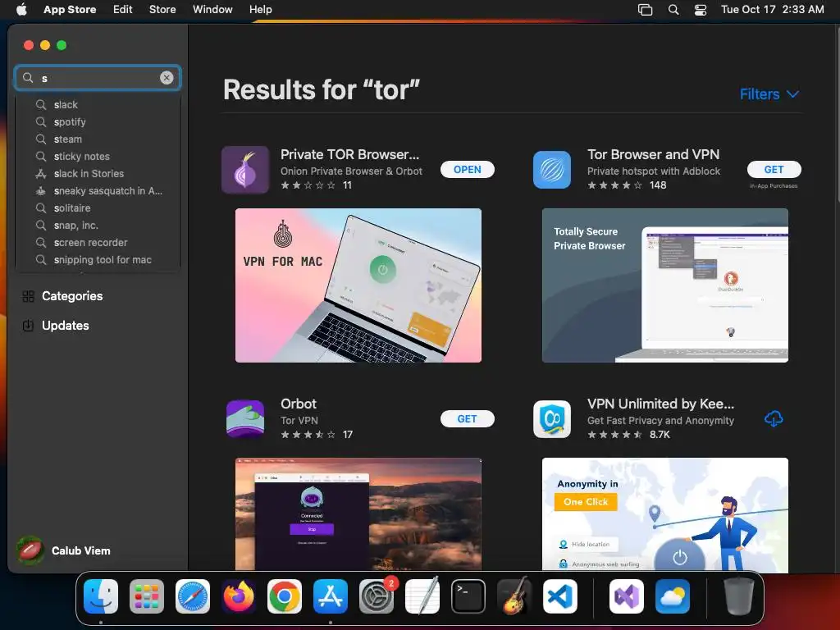Focus the App Store search field

click(x=98, y=78)
